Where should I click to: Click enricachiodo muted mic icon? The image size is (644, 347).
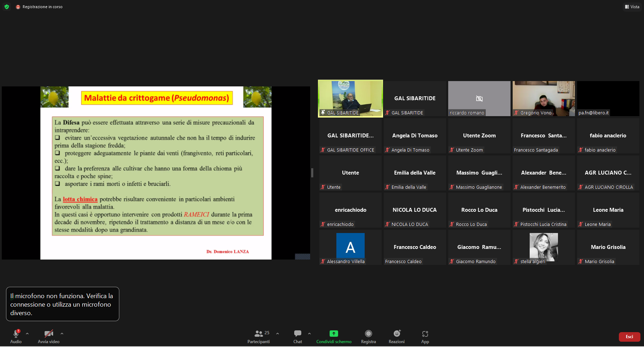(x=323, y=224)
